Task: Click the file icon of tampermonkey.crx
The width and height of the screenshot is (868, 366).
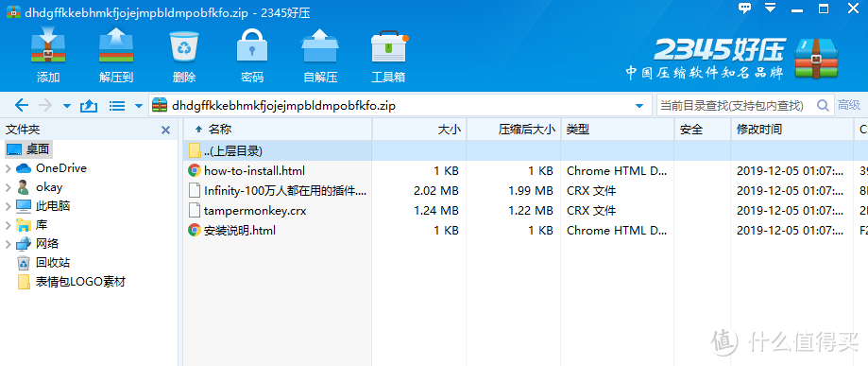Action: (194, 211)
